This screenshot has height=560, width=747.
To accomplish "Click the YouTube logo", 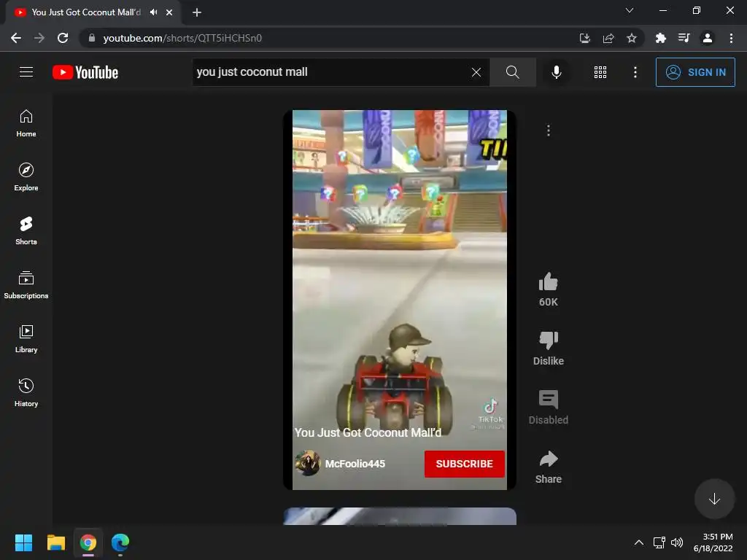I will click(85, 72).
